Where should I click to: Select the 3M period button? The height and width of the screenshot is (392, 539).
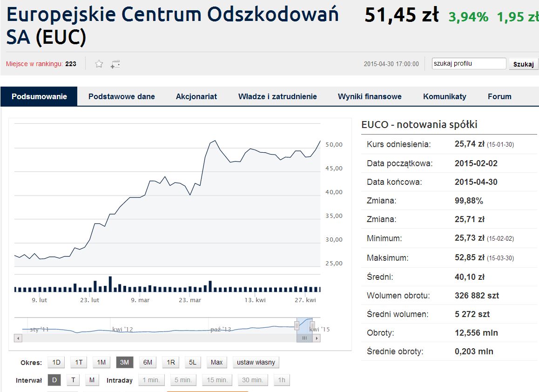[124, 362]
